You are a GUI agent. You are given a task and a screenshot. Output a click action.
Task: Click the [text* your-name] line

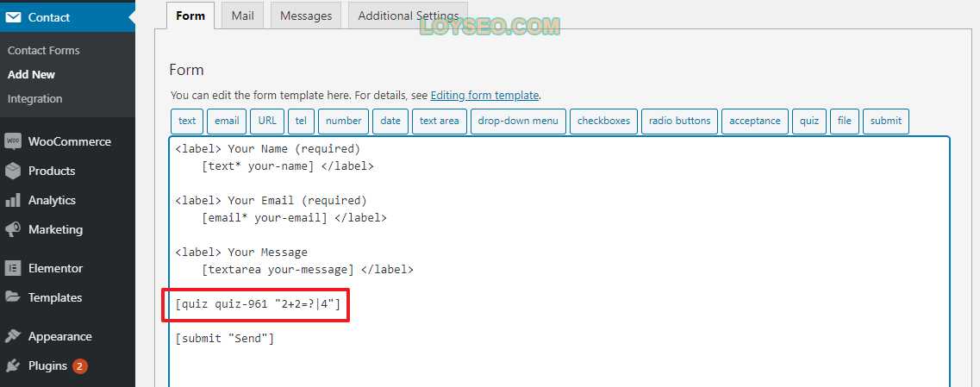pyautogui.click(x=288, y=166)
